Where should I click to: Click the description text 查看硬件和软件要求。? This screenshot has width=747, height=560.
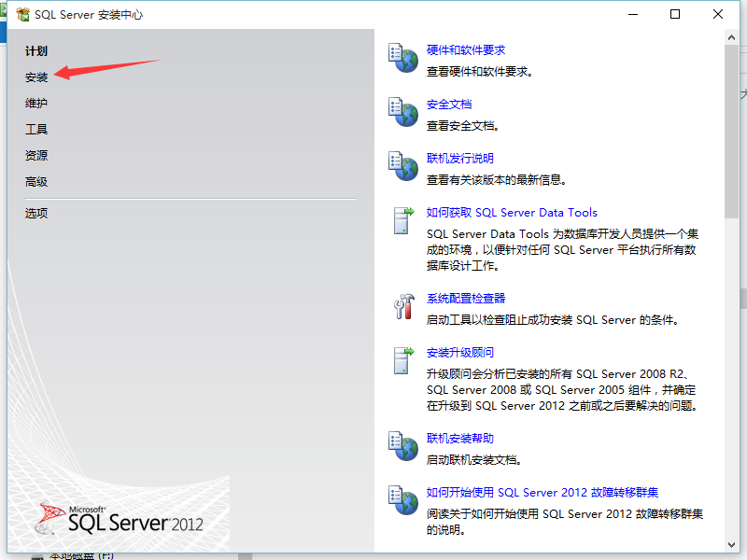[479, 72]
